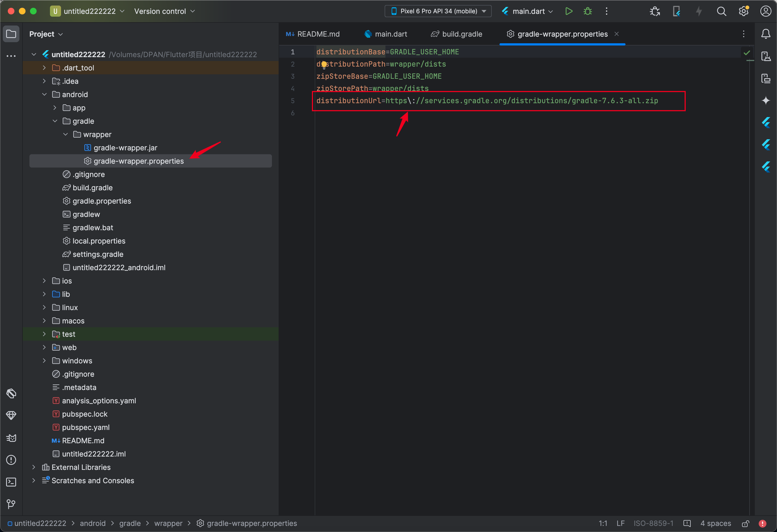Open More tool windows ellipsis in sidebar
The image size is (777, 532).
pyautogui.click(x=11, y=56)
